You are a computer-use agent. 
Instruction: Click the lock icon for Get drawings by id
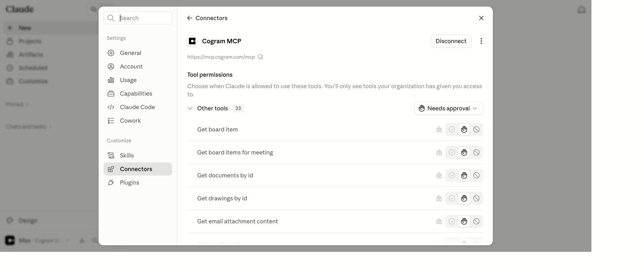(x=439, y=199)
